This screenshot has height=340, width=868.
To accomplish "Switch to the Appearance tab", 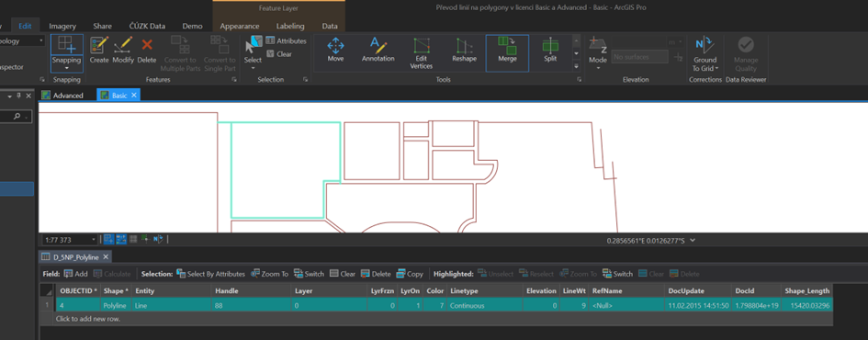I will (x=240, y=26).
